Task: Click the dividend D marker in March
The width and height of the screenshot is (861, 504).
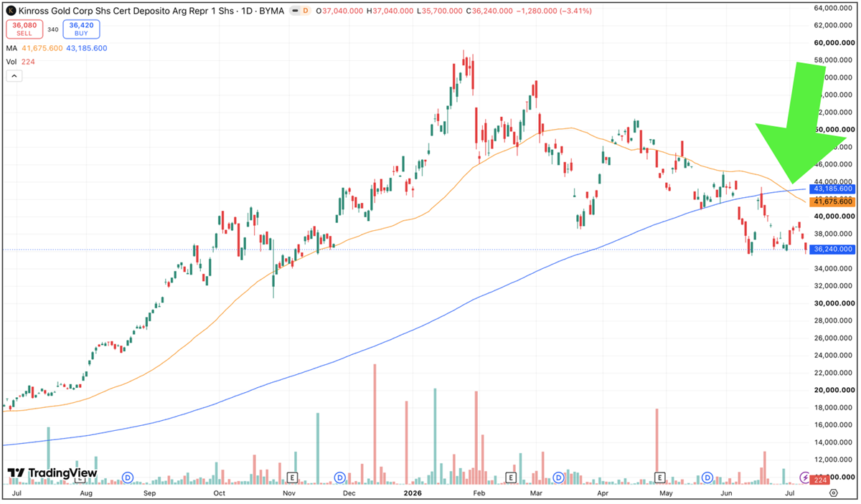Action: [559, 477]
